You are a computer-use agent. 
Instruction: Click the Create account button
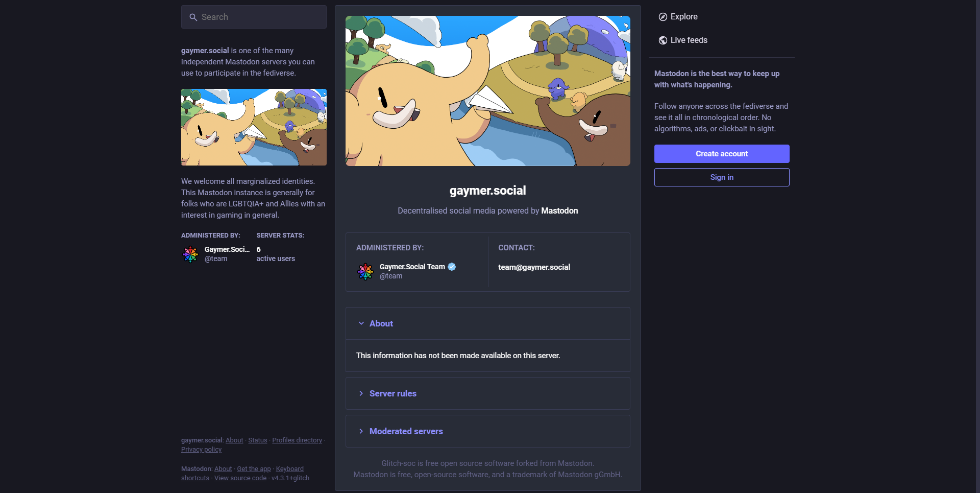722,154
